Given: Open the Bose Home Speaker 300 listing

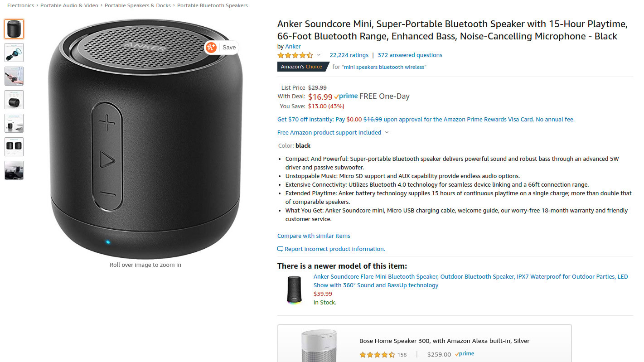Looking at the screenshot, I should click(444, 341).
